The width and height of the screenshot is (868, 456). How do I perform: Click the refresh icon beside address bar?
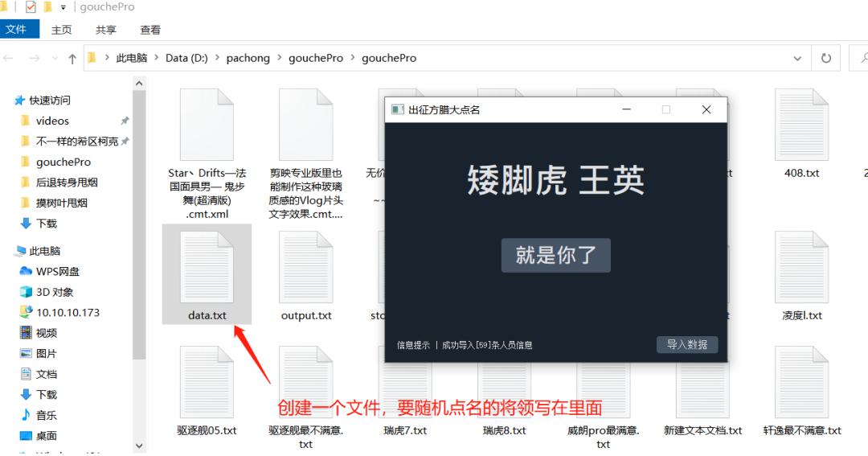point(826,58)
